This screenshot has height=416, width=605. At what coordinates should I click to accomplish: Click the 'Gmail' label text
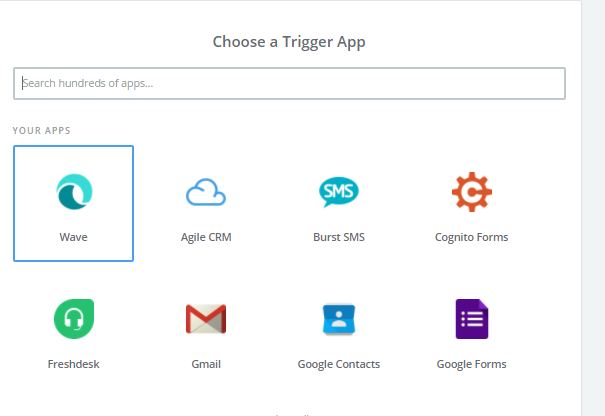coord(206,364)
